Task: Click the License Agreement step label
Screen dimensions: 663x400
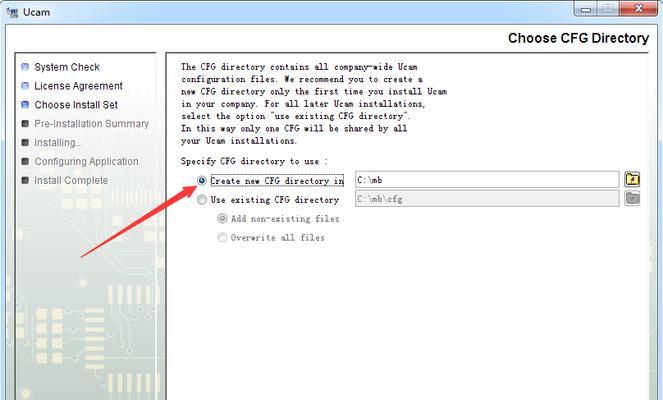Action: click(x=78, y=86)
